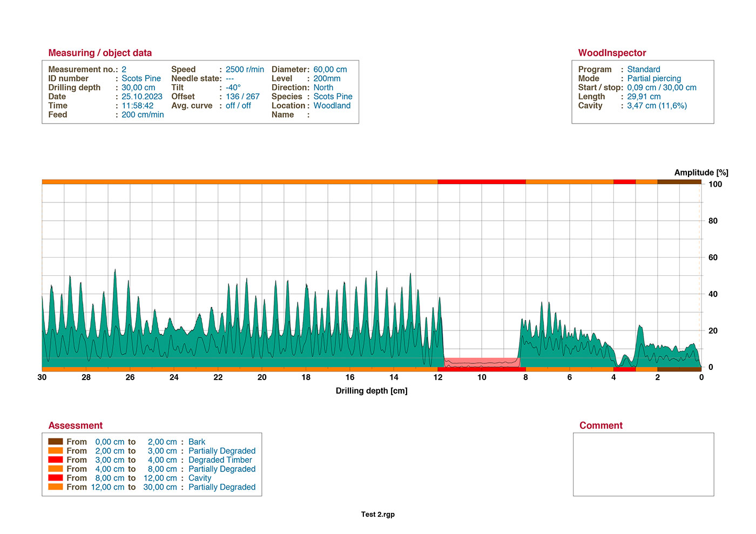Select the date value 25.10.2023
Image resolution: width=756 pixels, height=534 pixels.
pos(142,97)
